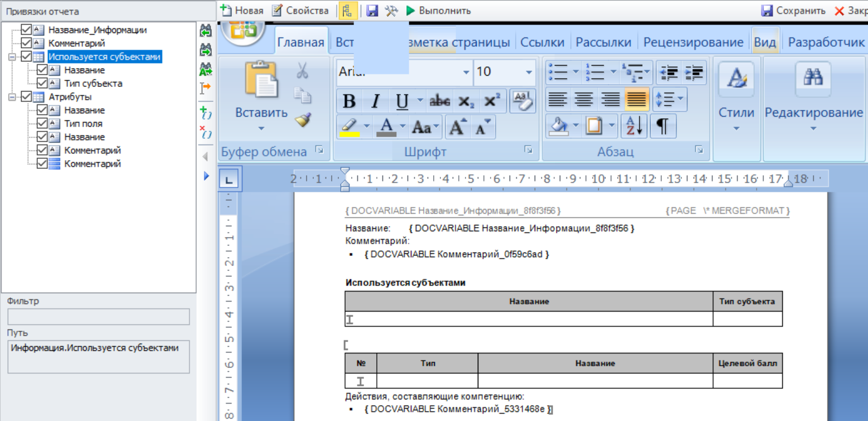Viewport: 868px width, 421px height.
Task: Click the Format Painter brush icon
Action: (x=303, y=120)
